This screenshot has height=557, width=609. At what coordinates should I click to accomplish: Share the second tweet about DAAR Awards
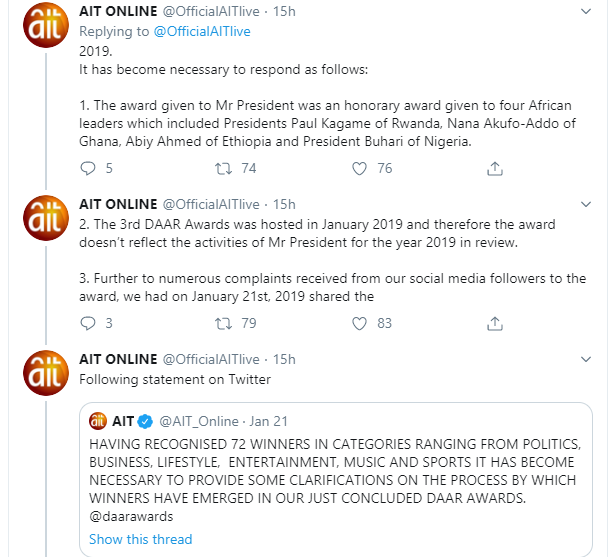(495, 323)
